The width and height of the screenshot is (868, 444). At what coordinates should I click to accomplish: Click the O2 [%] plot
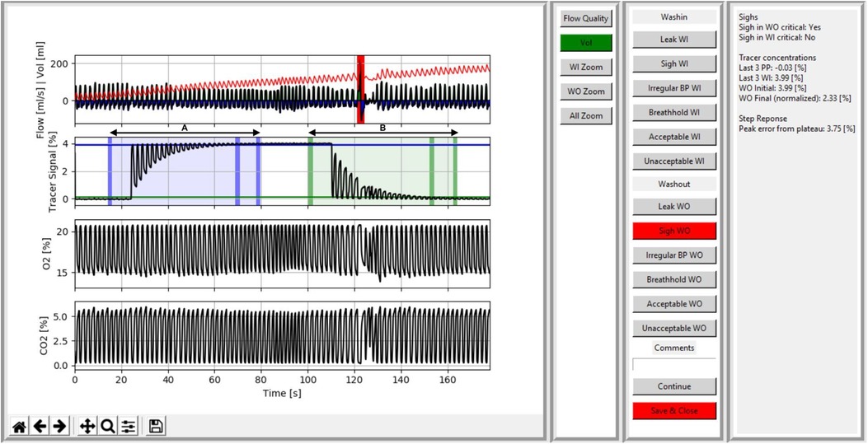pyautogui.click(x=282, y=254)
